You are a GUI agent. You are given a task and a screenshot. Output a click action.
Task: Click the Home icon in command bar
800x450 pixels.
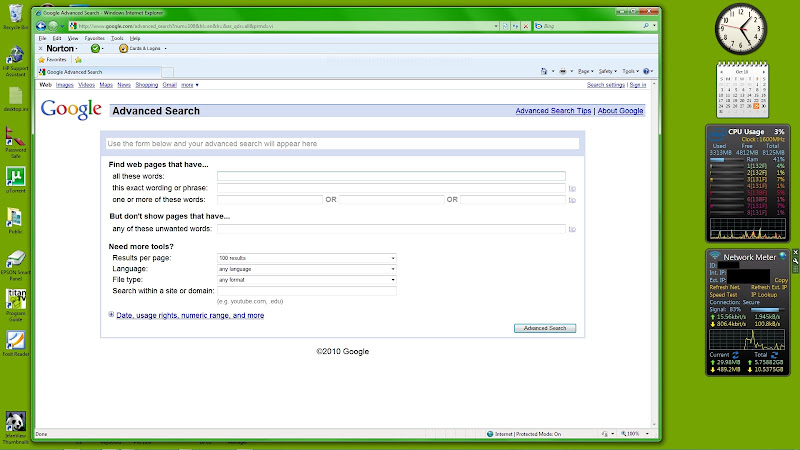544,71
